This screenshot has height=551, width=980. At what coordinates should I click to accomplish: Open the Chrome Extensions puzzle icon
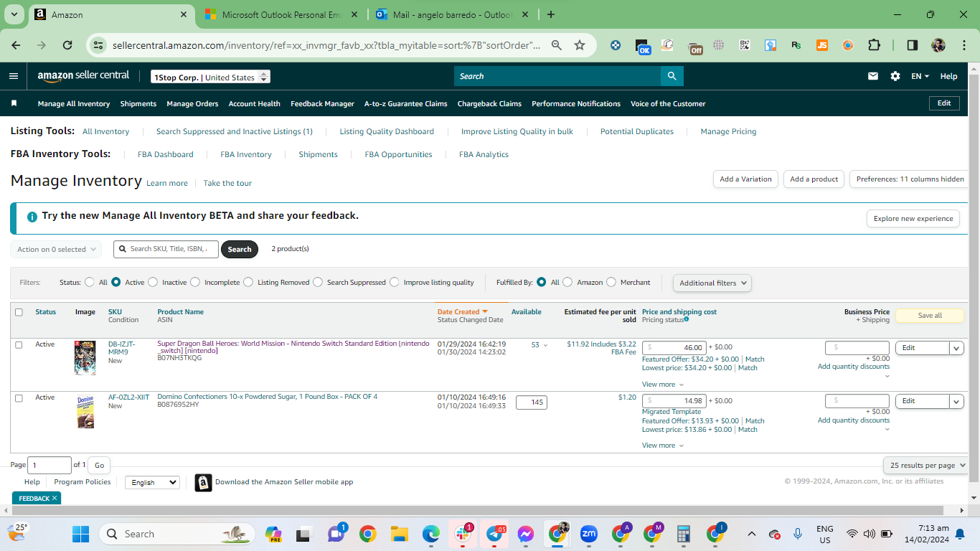point(874,45)
